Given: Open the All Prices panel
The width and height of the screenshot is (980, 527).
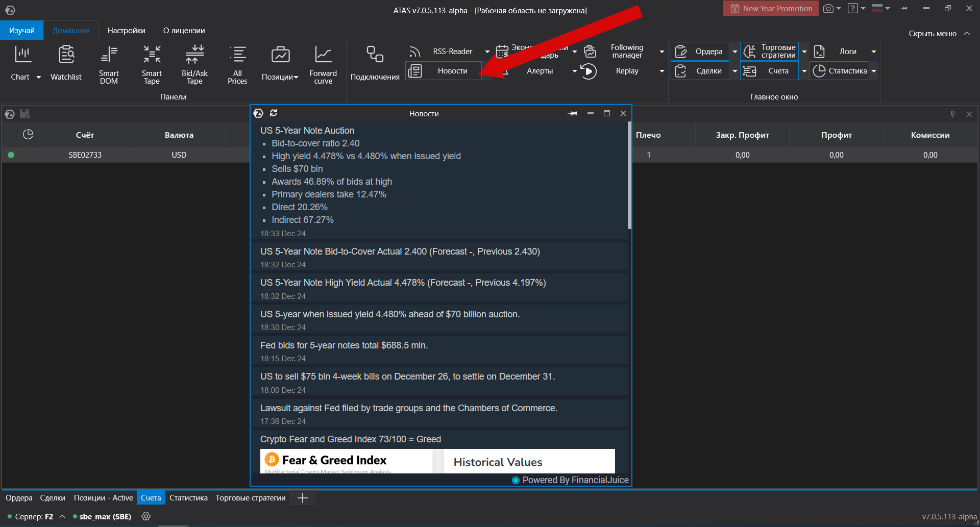Looking at the screenshot, I should pyautogui.click(x=237, y=64).
